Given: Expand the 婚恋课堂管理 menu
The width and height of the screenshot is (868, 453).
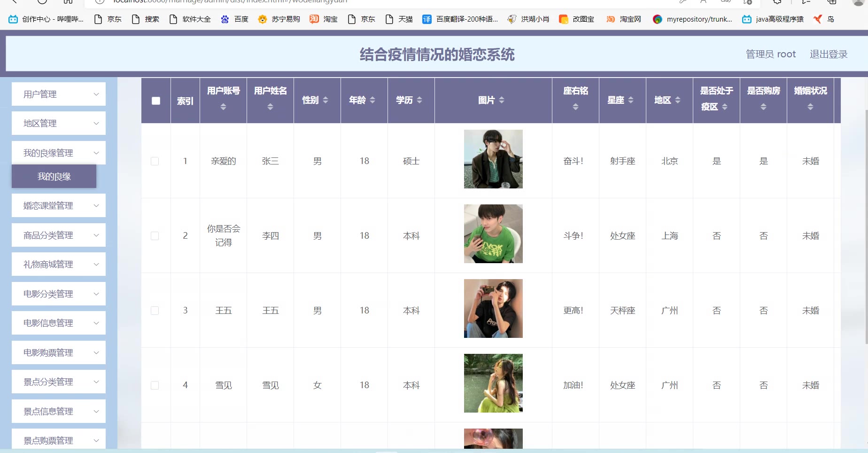Looking at the screenshot, I should pos(59,205).
